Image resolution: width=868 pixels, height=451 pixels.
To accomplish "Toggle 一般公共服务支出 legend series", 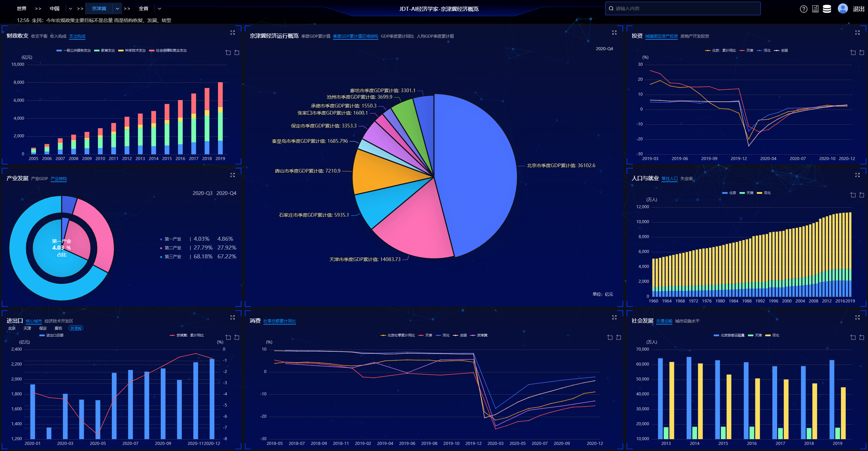I will (x=74, y=51).
